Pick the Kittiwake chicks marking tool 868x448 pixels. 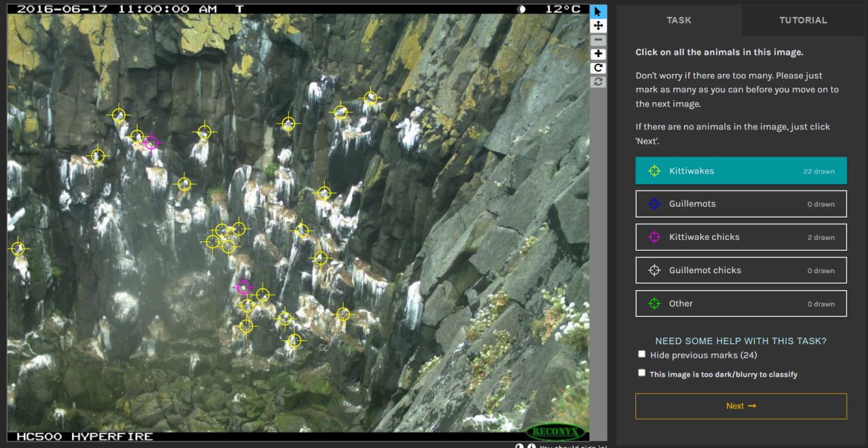741,237
